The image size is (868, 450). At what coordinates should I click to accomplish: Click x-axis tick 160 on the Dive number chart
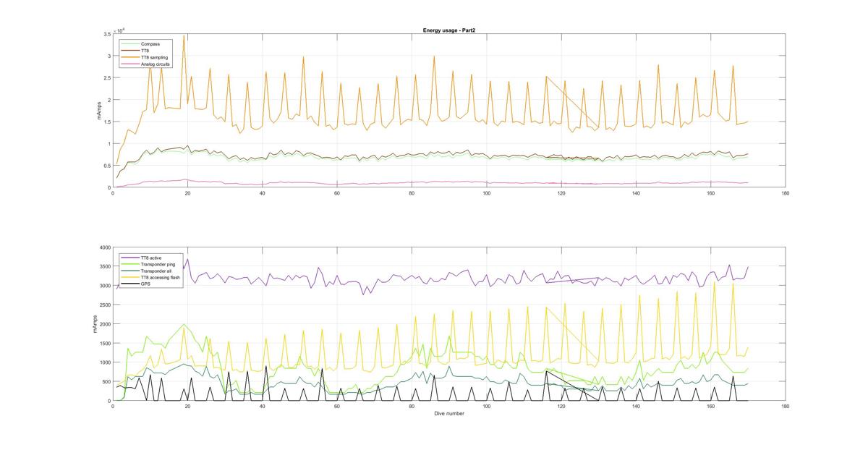coord(711,407)
